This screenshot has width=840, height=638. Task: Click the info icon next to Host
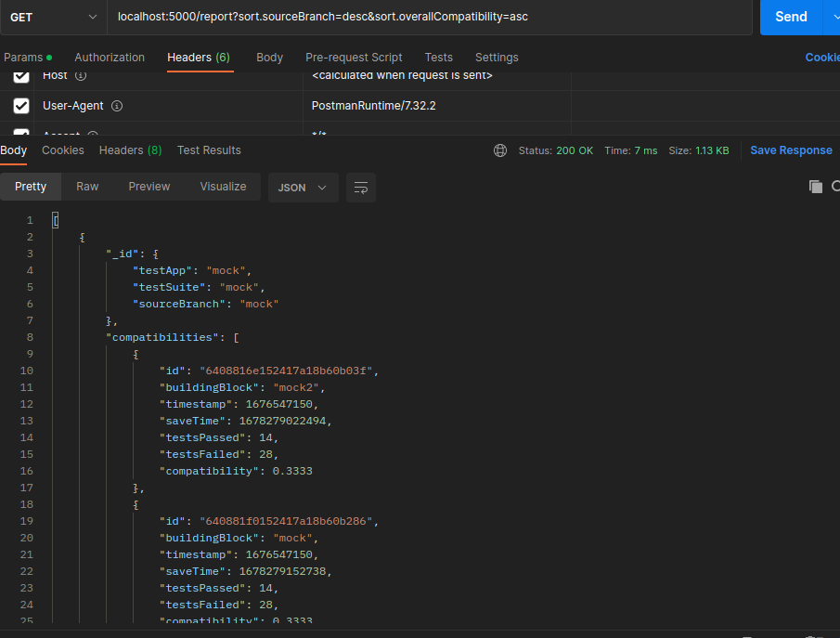point(81,75)
